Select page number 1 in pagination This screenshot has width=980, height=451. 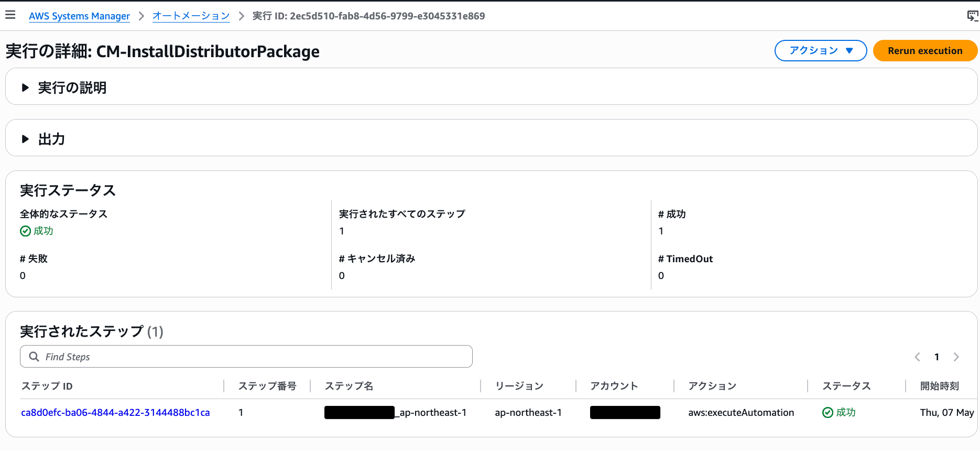(937, 357)
